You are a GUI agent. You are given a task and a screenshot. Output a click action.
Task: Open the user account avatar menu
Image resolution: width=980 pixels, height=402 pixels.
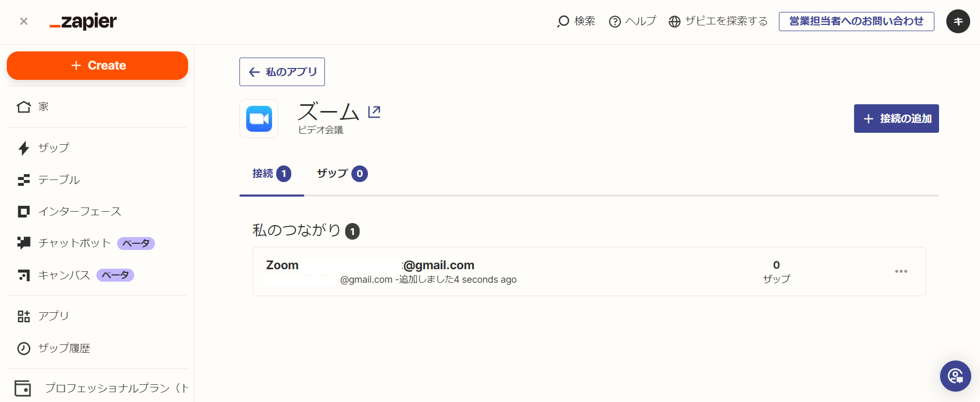tap(958, 21)
